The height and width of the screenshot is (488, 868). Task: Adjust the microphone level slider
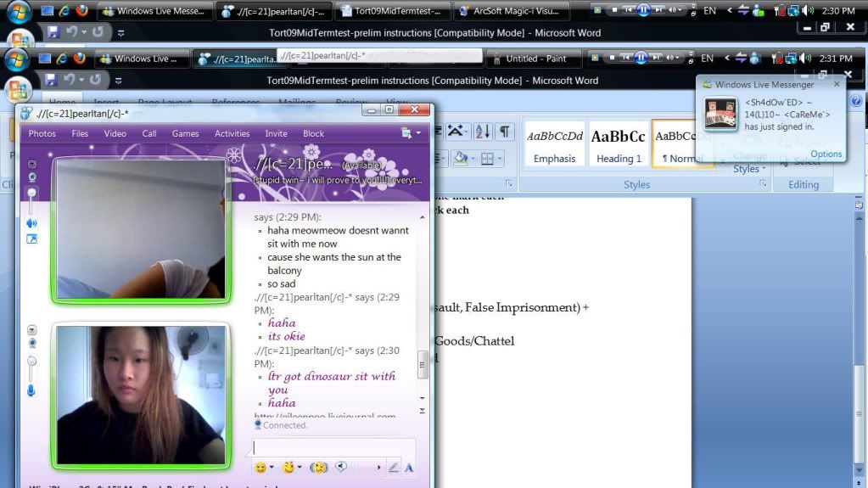pyautogui.click(x=31, y=362)
